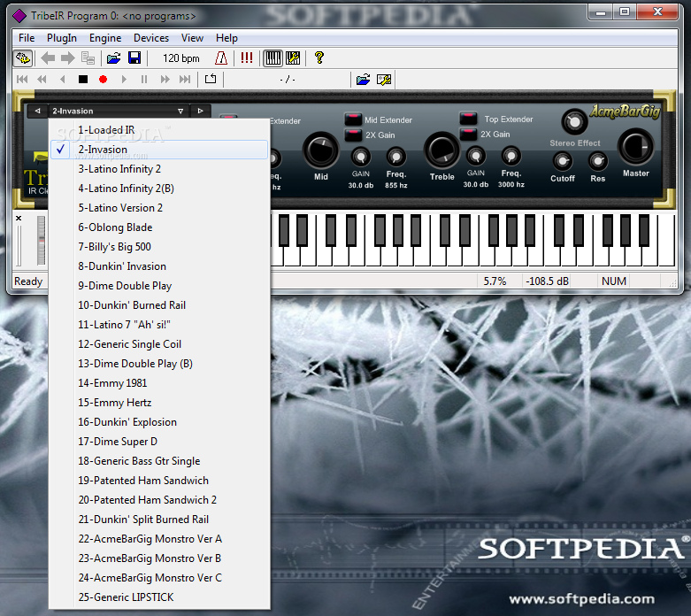Open the Engine menu

[105, 38]
